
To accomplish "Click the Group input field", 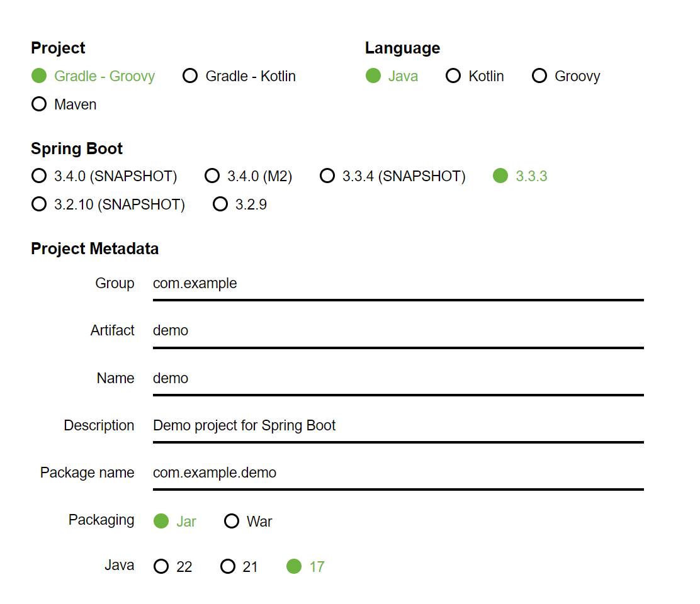I will pyautogui.click(x=398, y=284).
